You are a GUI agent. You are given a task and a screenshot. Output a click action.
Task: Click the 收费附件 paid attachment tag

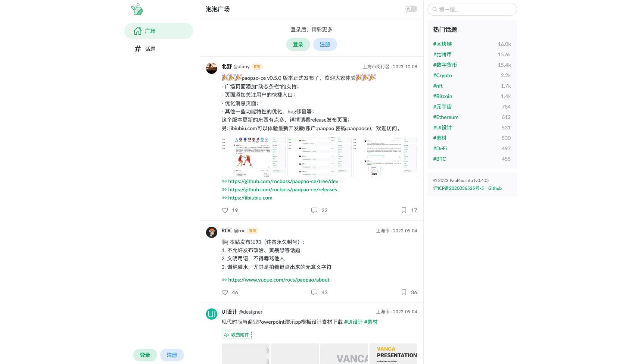[237, 335]
